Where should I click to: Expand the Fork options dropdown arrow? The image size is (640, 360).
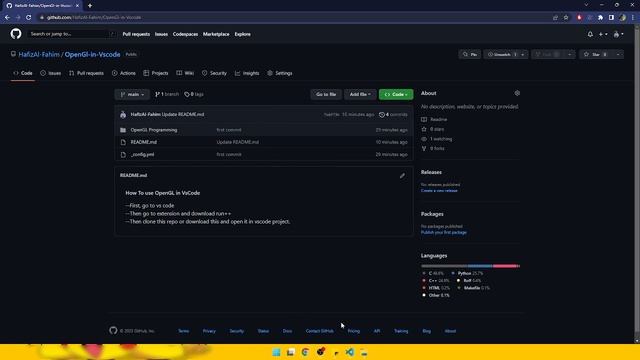(x=570, y=54)
